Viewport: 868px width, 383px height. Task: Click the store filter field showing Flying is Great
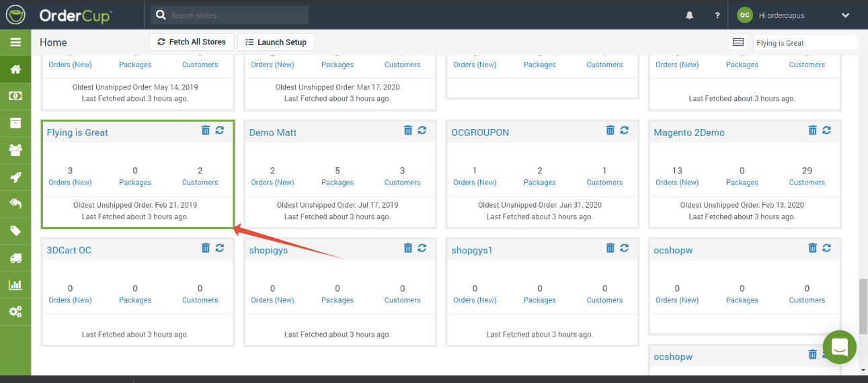click(x=805, y=42)
